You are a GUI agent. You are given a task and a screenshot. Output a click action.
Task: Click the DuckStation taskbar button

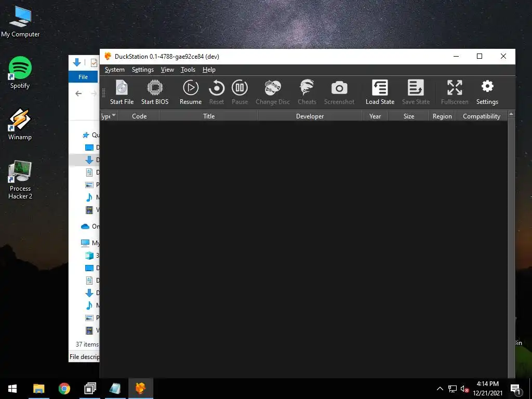click(x=140, y=389)
